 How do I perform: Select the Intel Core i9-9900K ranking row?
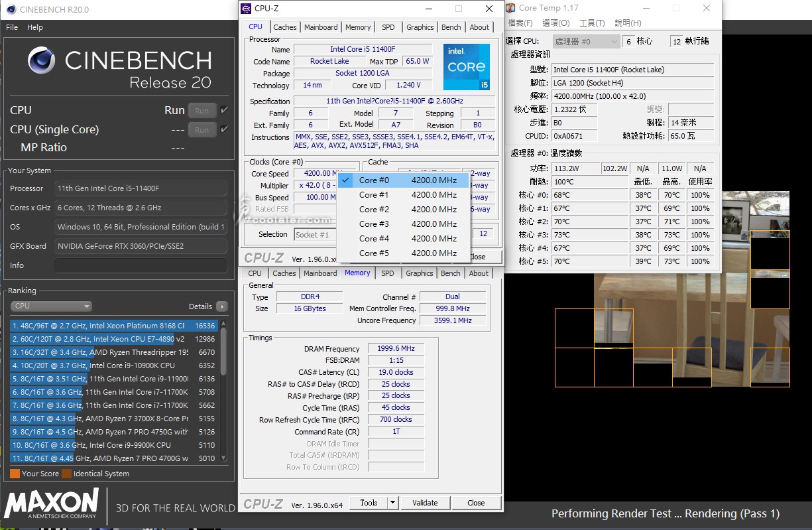pyautogui.click(x=114, y=445)
